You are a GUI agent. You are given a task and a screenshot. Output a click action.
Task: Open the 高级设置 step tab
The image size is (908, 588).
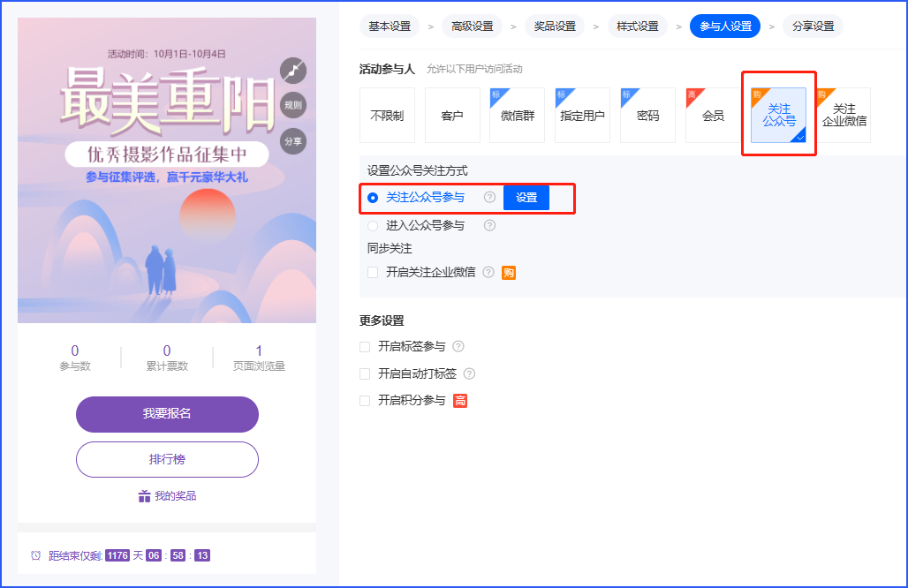pyautogui.click(x=472, y=26)
